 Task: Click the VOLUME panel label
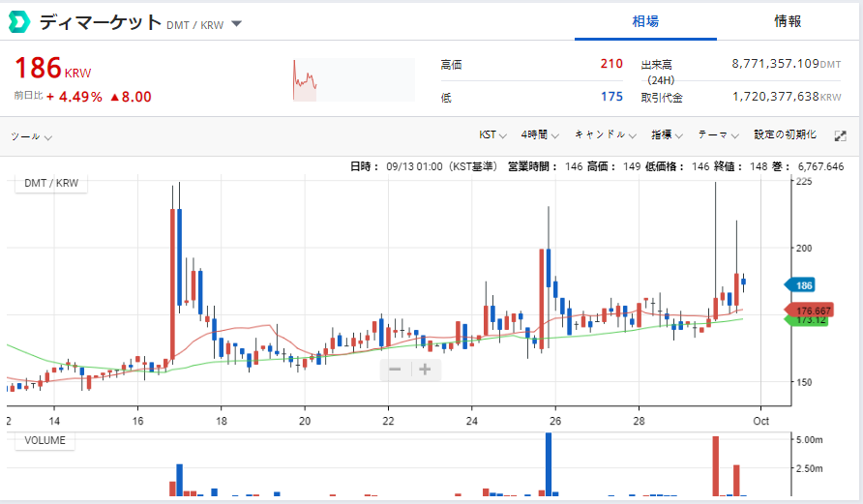click(45, 441)
